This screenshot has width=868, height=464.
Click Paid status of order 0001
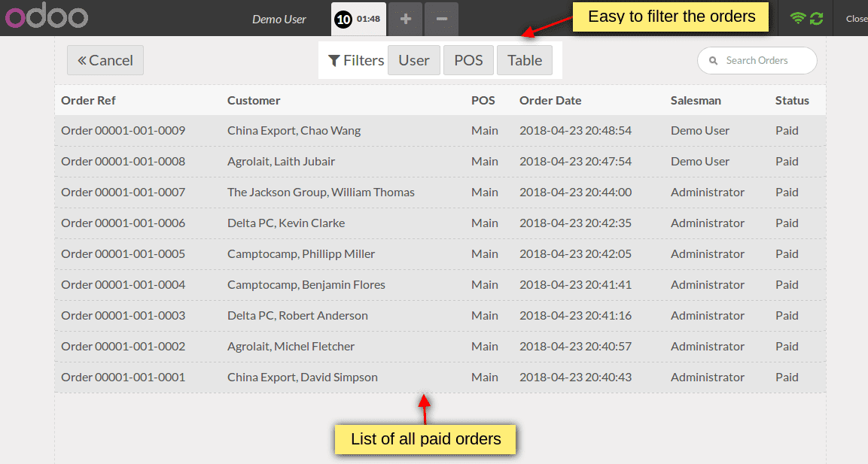point(787,378)
